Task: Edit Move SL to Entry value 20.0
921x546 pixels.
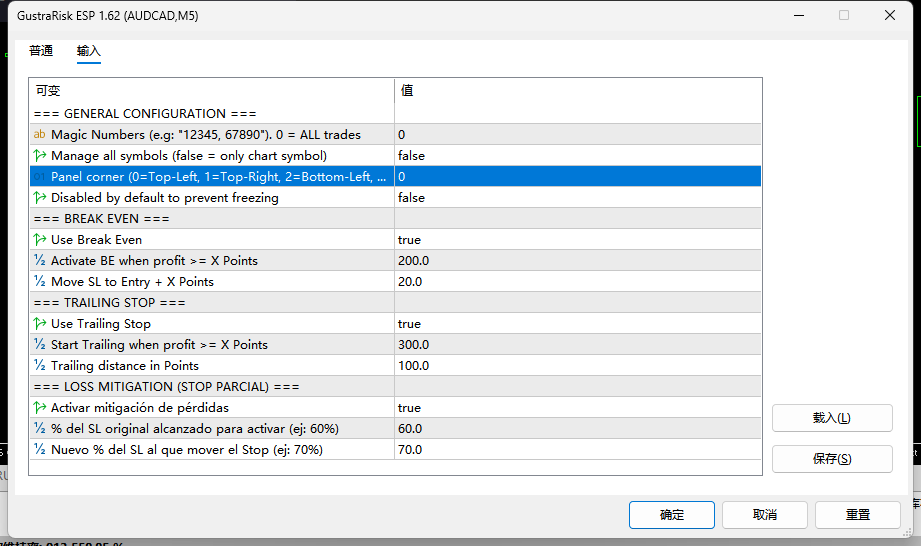Action: pyautogui.click(x=578, y=282)
